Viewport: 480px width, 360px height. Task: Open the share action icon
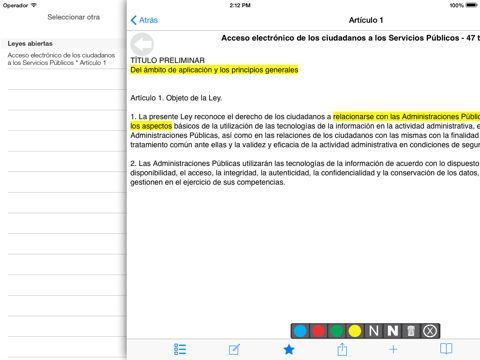pyautogui.click(x=342, y=349)
